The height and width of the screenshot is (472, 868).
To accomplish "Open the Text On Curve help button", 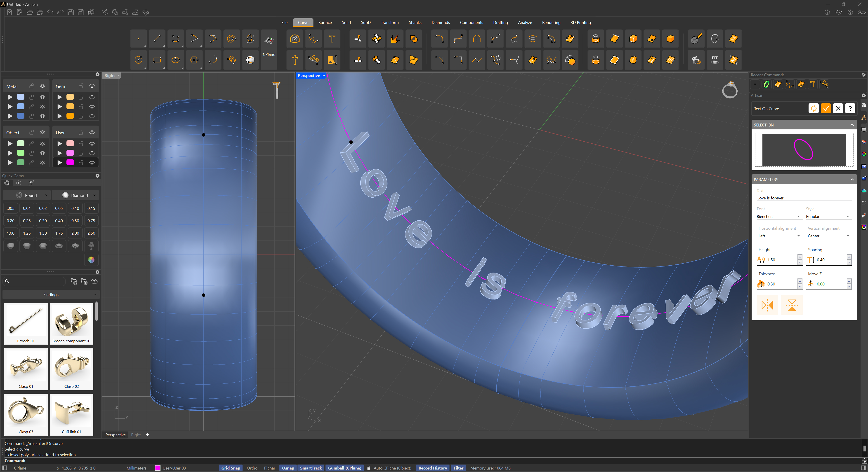I will point(850,108).
